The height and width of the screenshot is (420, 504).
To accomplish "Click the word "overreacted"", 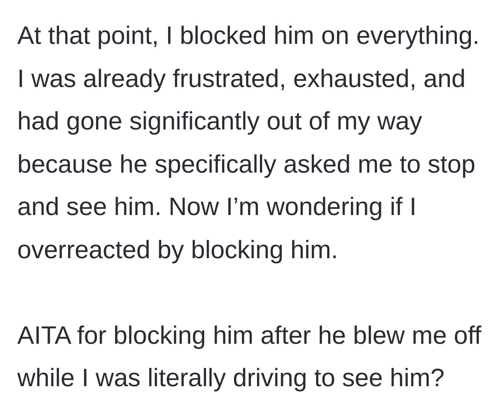I will (x=84, y=250).
